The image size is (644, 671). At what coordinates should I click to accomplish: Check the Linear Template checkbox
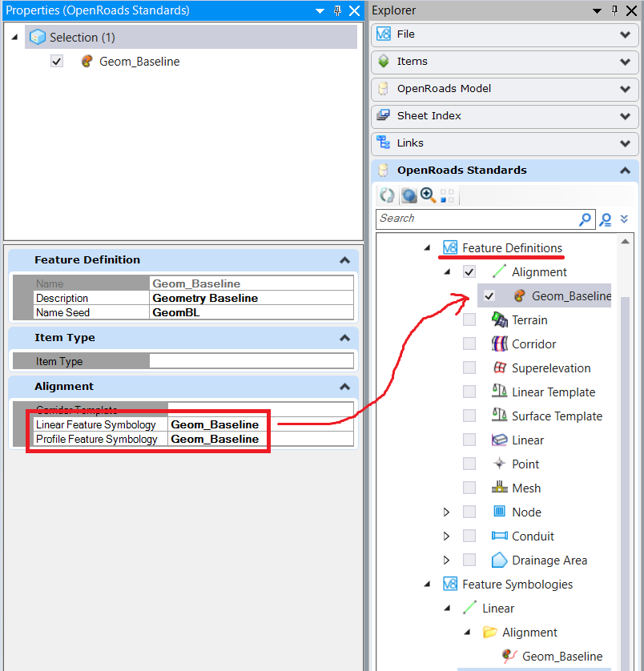pos(469,392)
